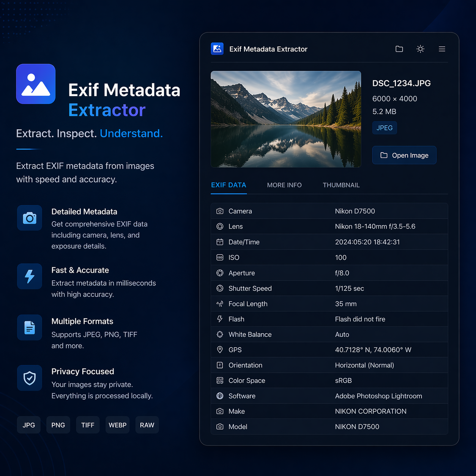
Task: Click the Open Image button
Action: tap(404, 155)
